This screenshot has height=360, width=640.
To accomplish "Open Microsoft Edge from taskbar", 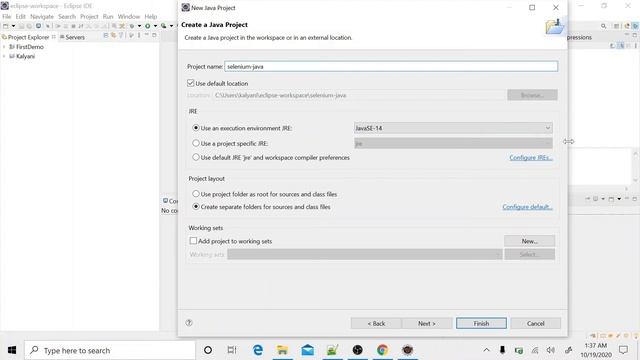I will click(x=258, y=350).
